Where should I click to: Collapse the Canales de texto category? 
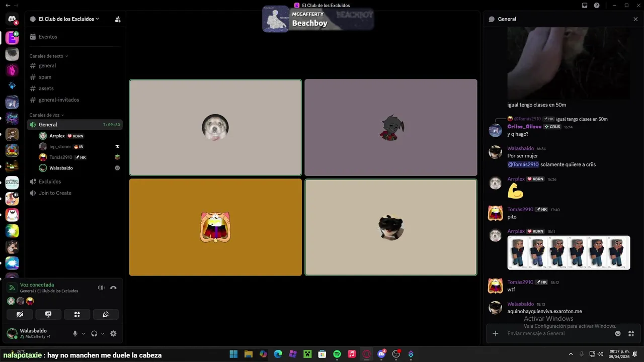coord(49,56)
